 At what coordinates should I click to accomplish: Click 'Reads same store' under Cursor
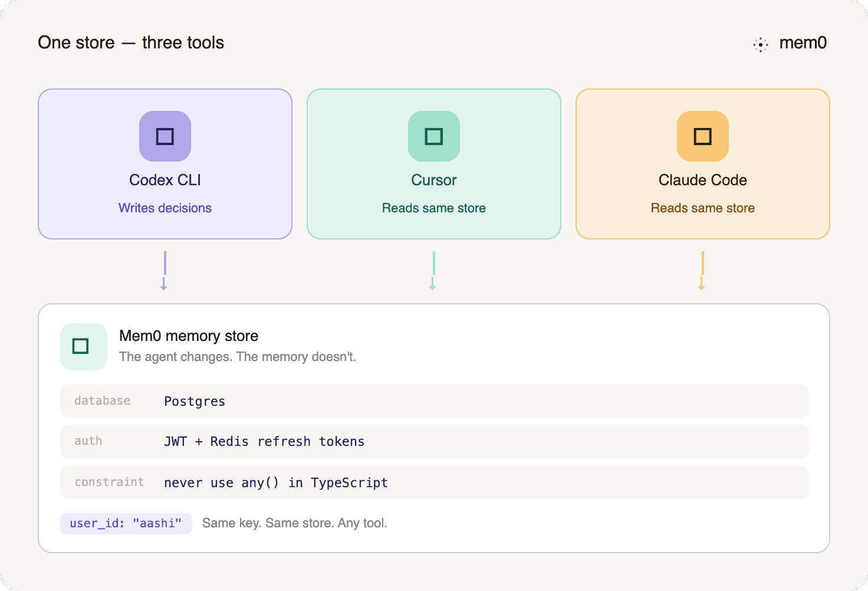point(434,208)
